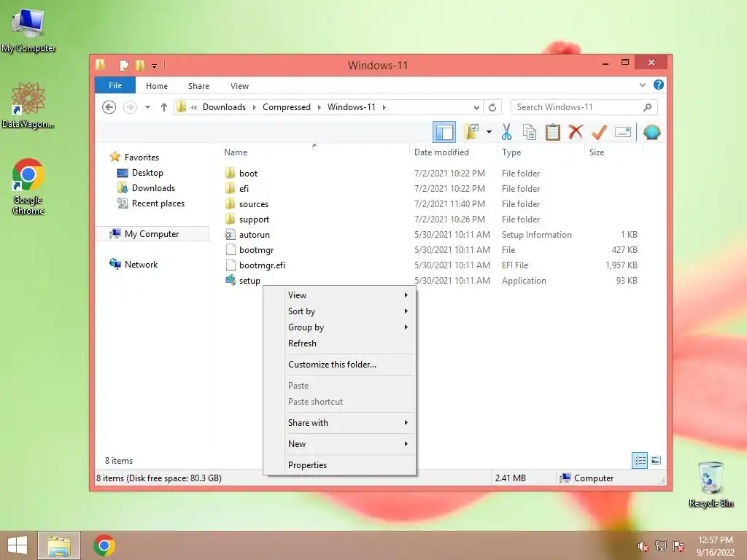Screen dimensions: 747x560
Task: Open the Recycle Bin on desktop
Action: [711, 484]
